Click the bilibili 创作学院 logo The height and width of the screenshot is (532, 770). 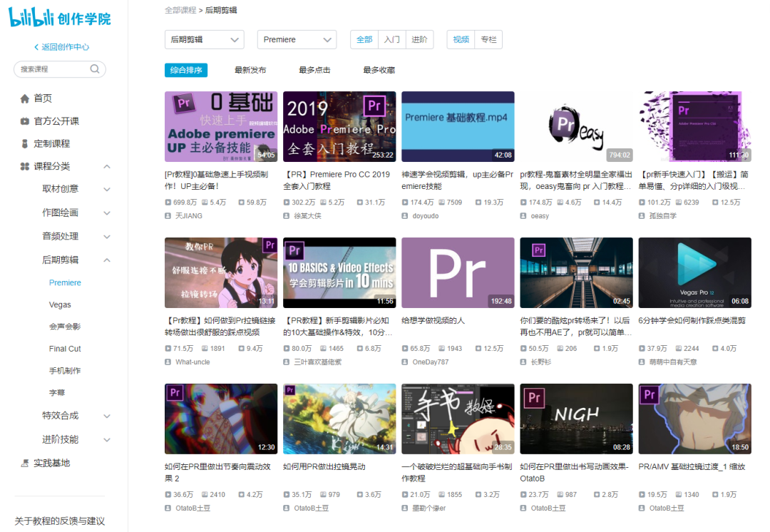[59, 18]
